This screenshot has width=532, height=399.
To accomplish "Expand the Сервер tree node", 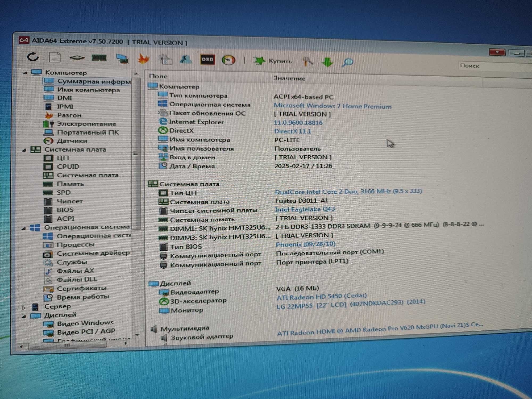I will tap(24, 308).
